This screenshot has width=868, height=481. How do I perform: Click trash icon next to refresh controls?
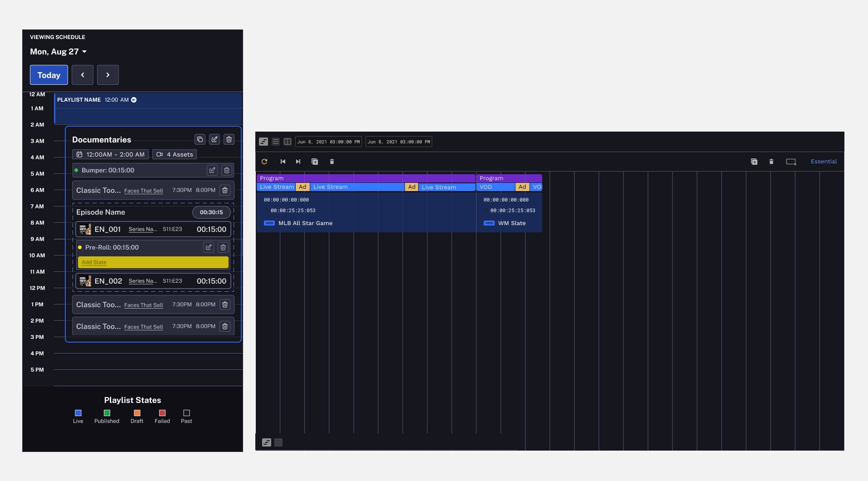click(x=332, y=162)
